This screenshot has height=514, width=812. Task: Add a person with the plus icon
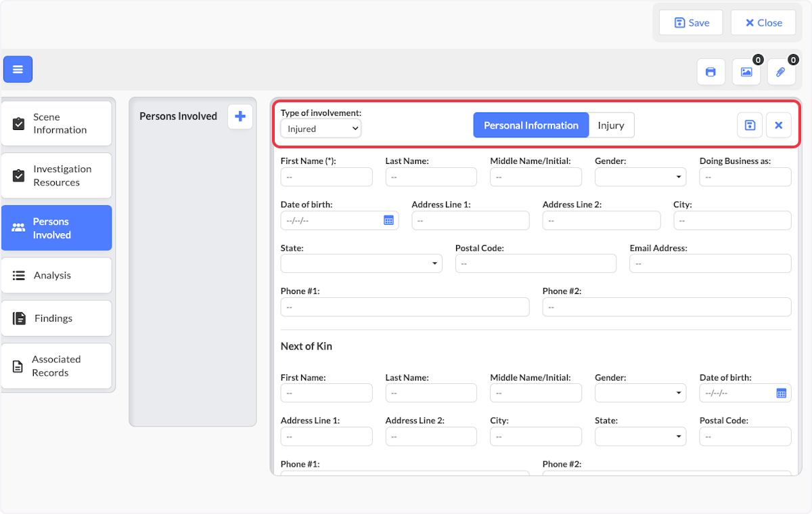pyautogui.click(x=240, y=116)
